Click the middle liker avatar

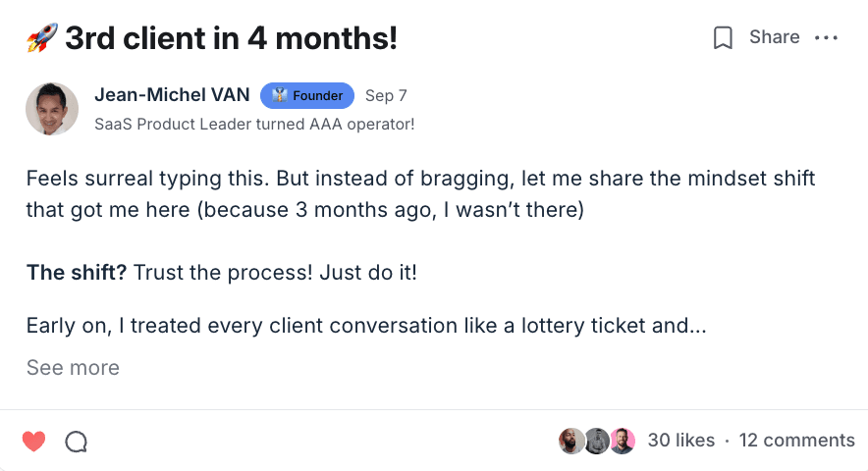597,441
